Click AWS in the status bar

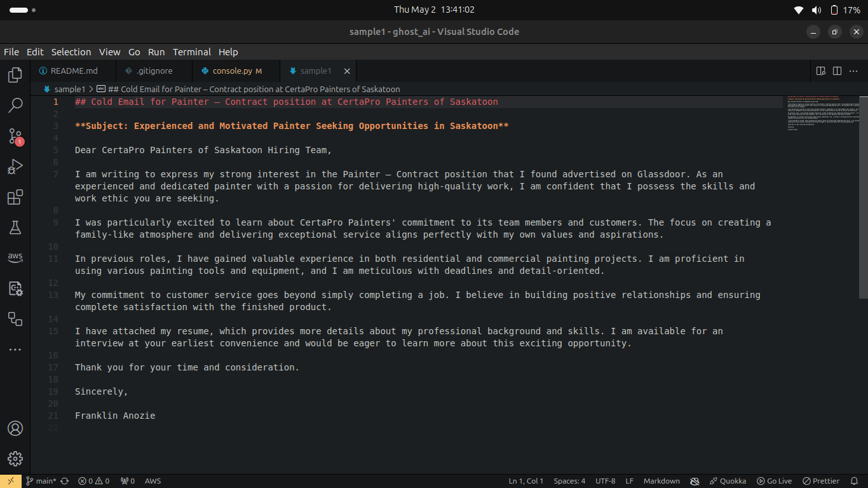click(x=153, y=481)
